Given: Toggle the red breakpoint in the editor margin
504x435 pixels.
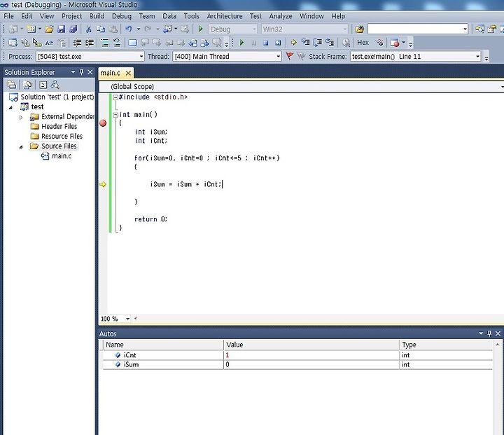Looking at the screenshot, I should coord(103,123).
